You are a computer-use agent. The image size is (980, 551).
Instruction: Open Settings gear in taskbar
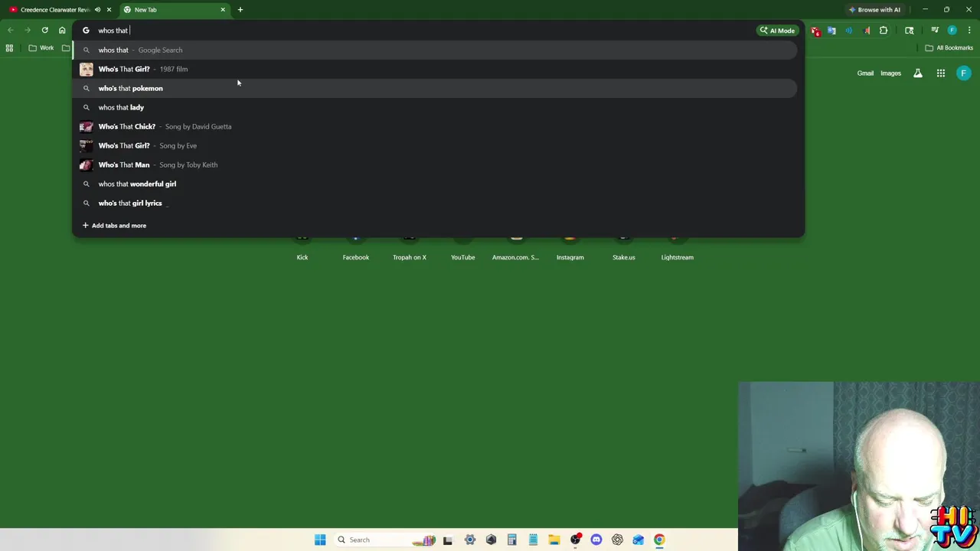click(470, 540)
